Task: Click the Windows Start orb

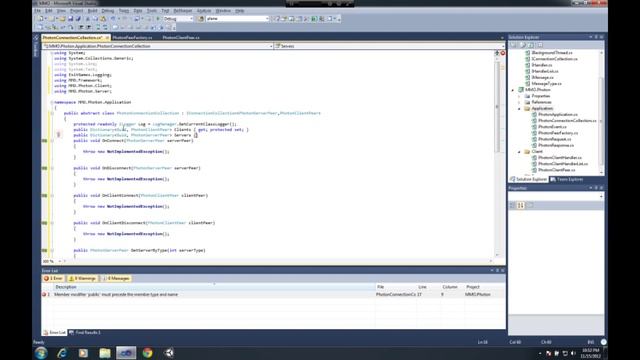Action: (x=41, y=353)
